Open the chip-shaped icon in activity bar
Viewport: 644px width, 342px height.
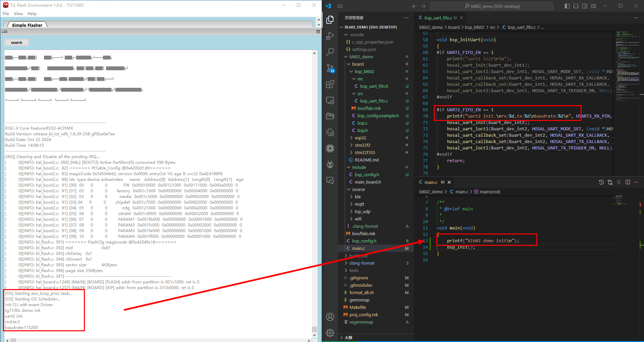coord(330,148)
